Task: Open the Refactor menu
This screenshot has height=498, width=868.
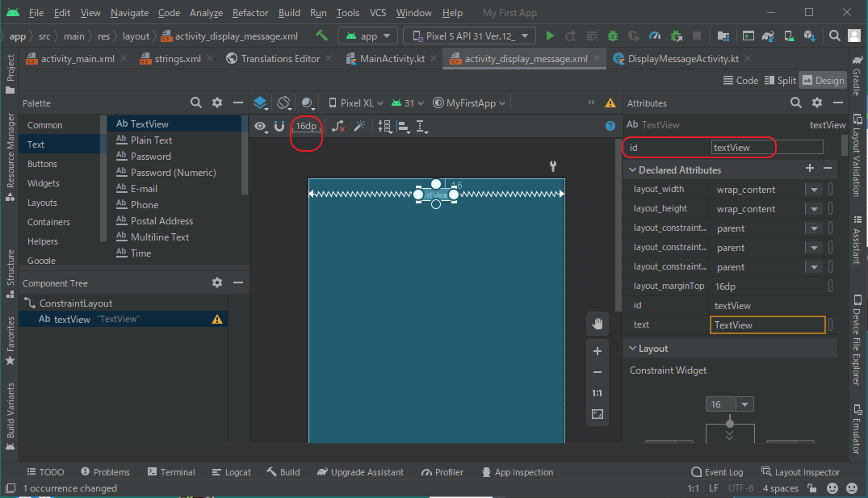Action: (250, 13)
